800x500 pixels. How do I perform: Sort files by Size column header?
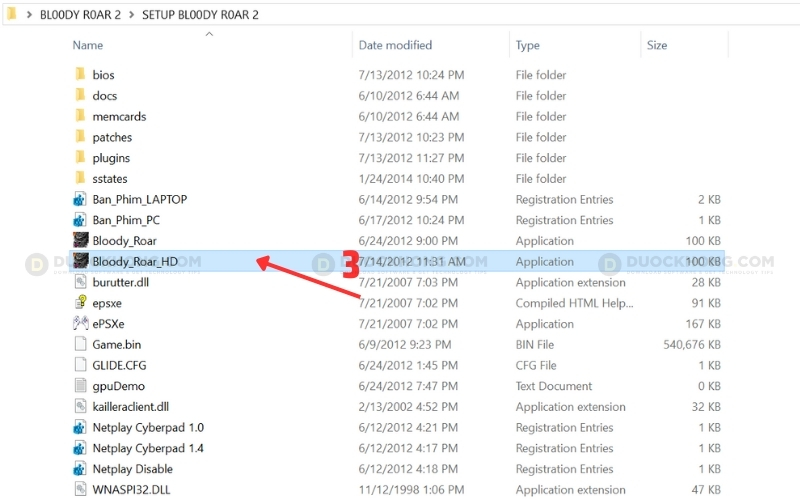click(x=657, y=45)
